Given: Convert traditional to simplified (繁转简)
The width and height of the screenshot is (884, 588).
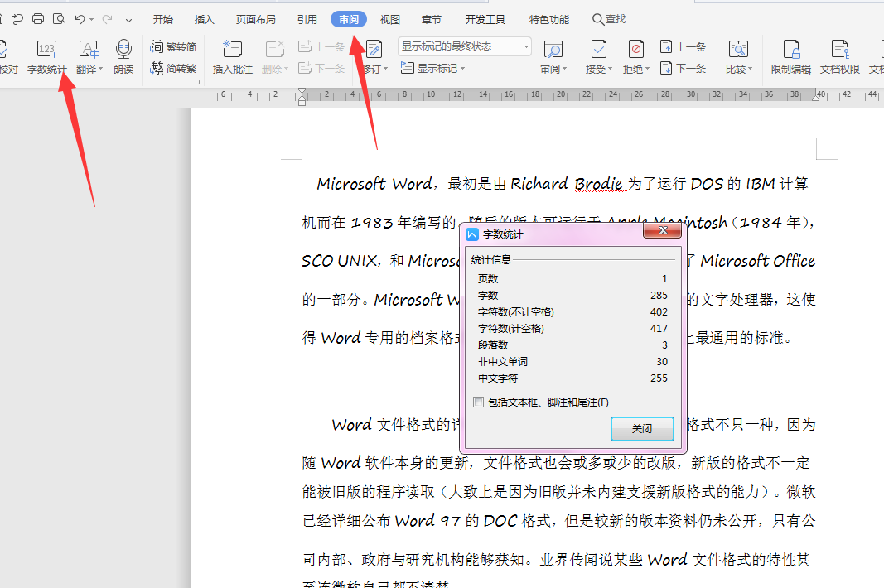Looking at the screenshot, I should click(x=174, y=47).
